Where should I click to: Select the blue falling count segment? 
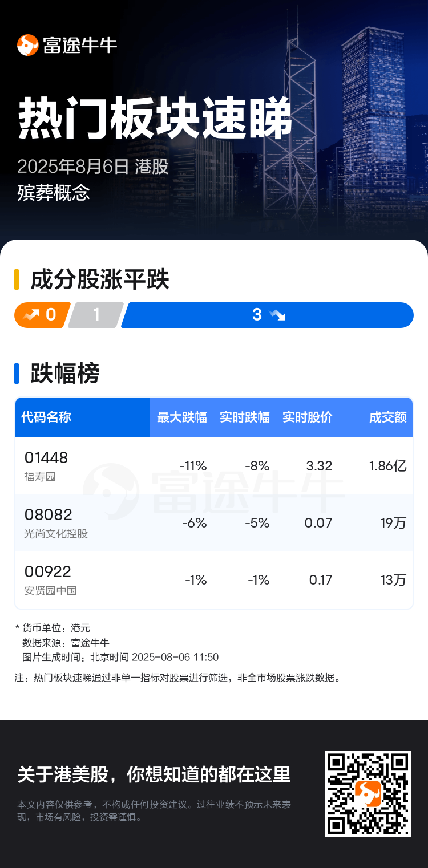tap(268, 315)
